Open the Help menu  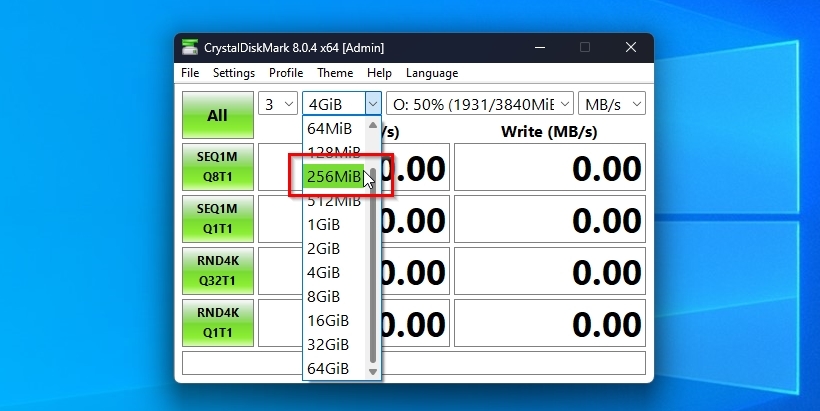tap(379, 73)
